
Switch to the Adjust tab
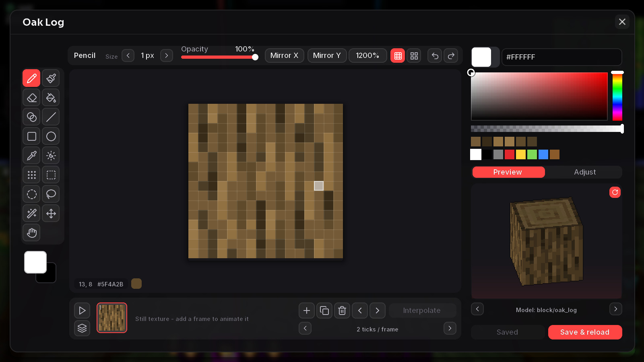tap(584, 172)
